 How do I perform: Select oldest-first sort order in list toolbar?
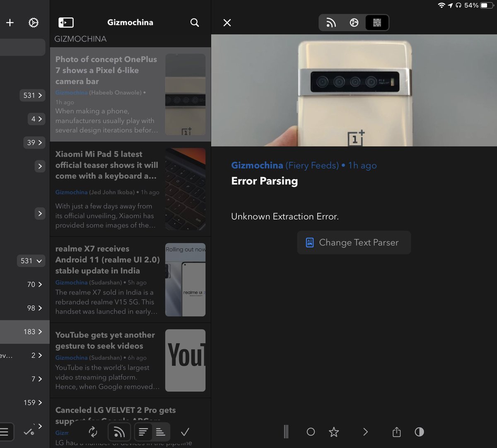point(161,432)
